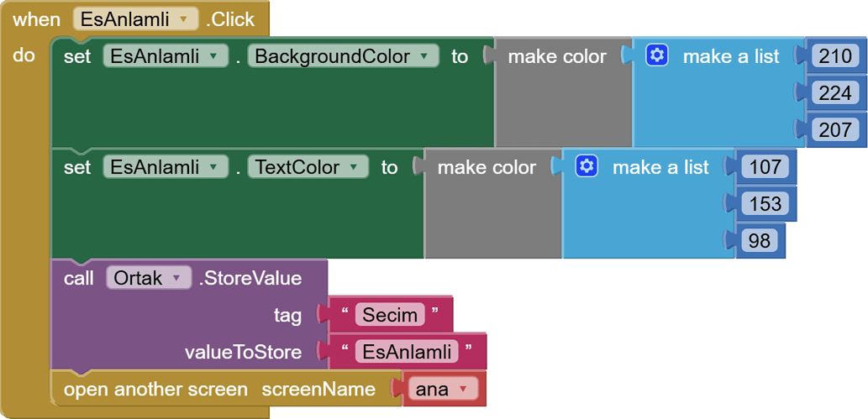Screen dimensions: 868x419
Task: Click the gear icon on TextColor list block
Action: (x=587, y=167)
